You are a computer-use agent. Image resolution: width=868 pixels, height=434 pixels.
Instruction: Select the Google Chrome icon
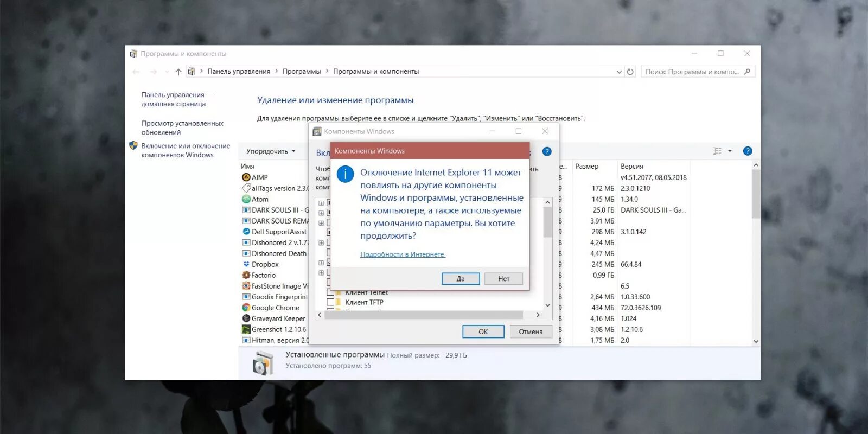pos(246,308)
